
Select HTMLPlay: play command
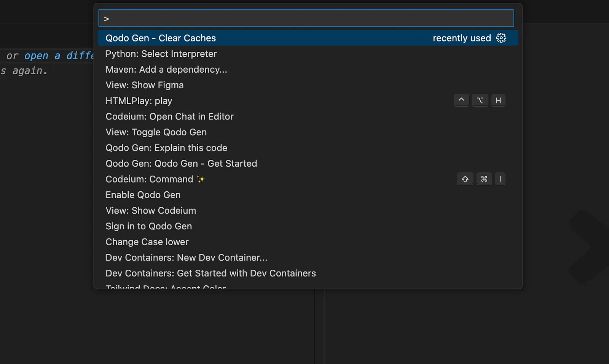308,101
